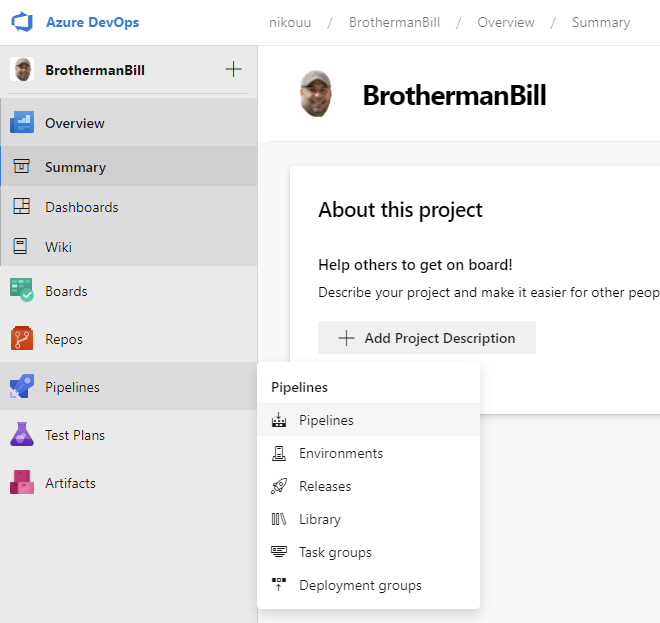
Task: Click the Deployment groups icon
Action: click(279, 584)
